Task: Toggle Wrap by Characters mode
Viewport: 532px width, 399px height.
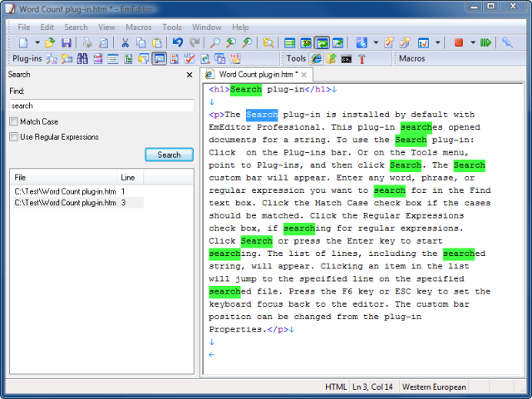Action: [x=306, y=42]
